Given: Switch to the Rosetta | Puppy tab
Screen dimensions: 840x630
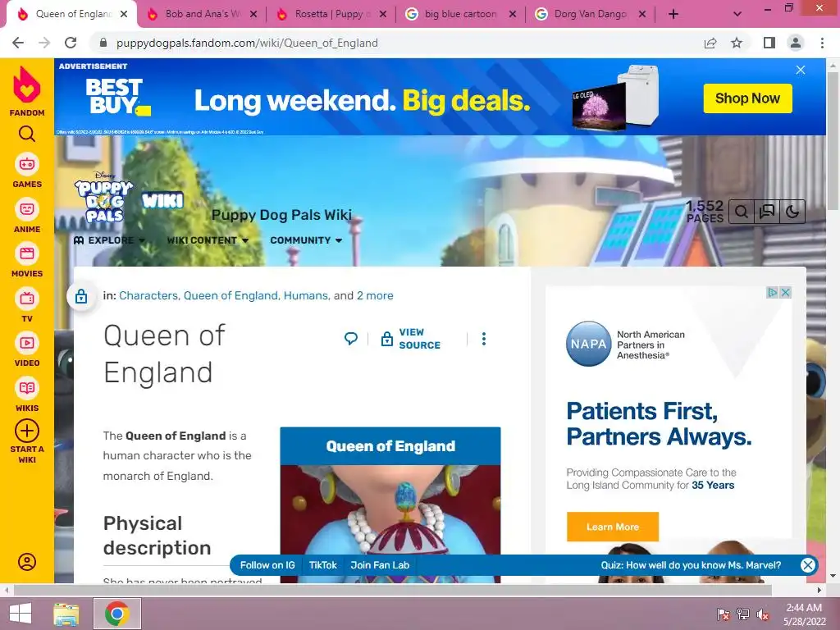Looking at the screenshot, I should coord(332,15).
